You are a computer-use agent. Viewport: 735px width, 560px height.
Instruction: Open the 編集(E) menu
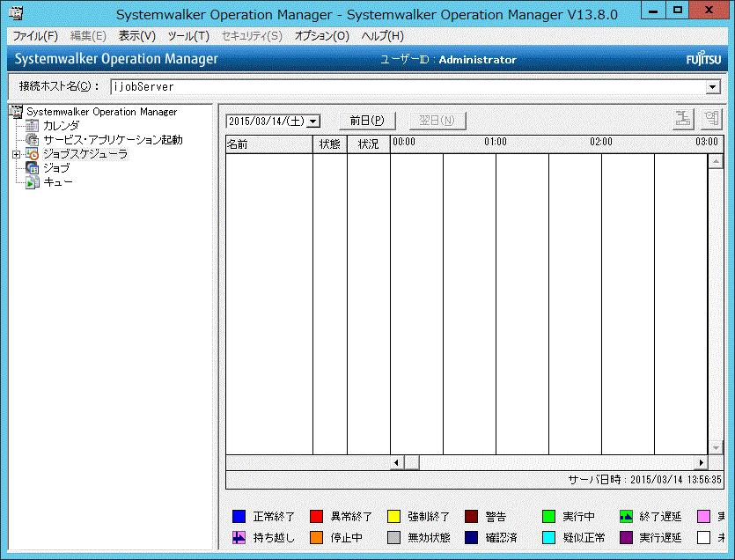(x=88, y=36)
